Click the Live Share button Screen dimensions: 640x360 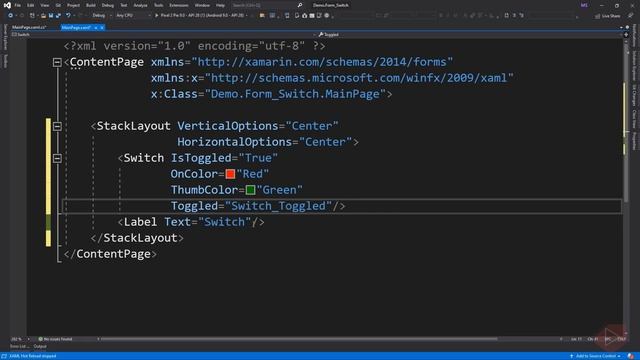pos(608,16)
